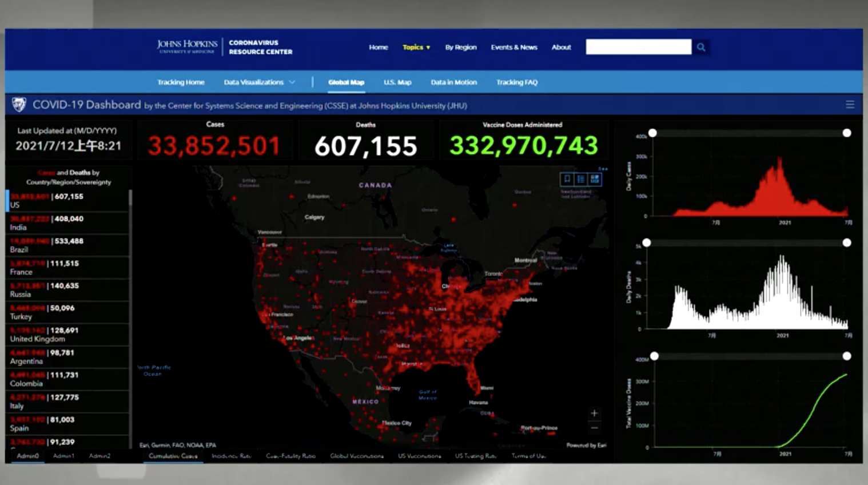The width and height of the screenshot is (868, 485).
Task: Select the India row in country list
Action: pos(68,223)
